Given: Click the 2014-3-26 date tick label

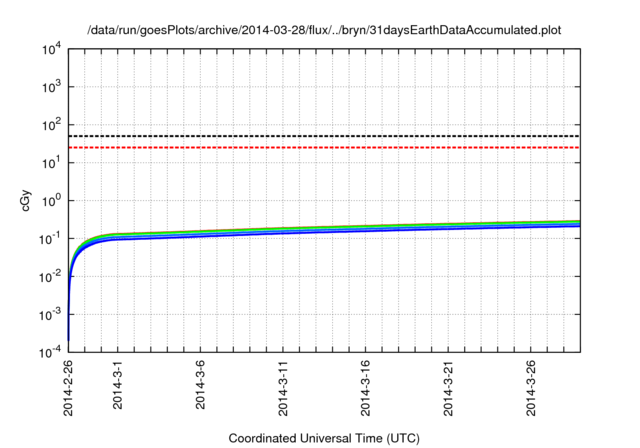Looking at the screenshot, I should point(531,388).
